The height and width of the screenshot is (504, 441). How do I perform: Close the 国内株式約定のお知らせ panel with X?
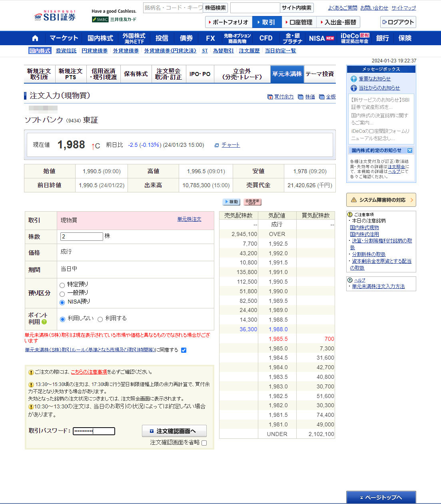click(x=410, y=150)
